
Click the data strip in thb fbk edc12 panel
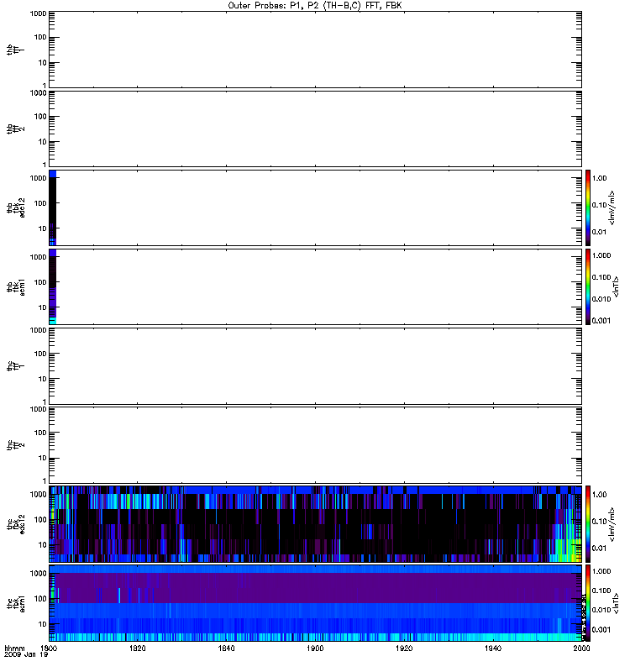pyautogui.click(x=53, y=207)
